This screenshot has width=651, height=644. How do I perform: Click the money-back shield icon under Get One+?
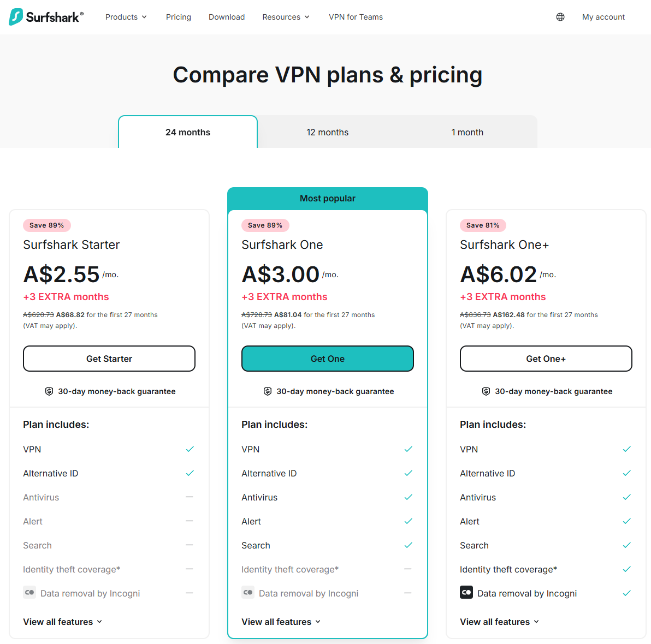click(486, 391)
